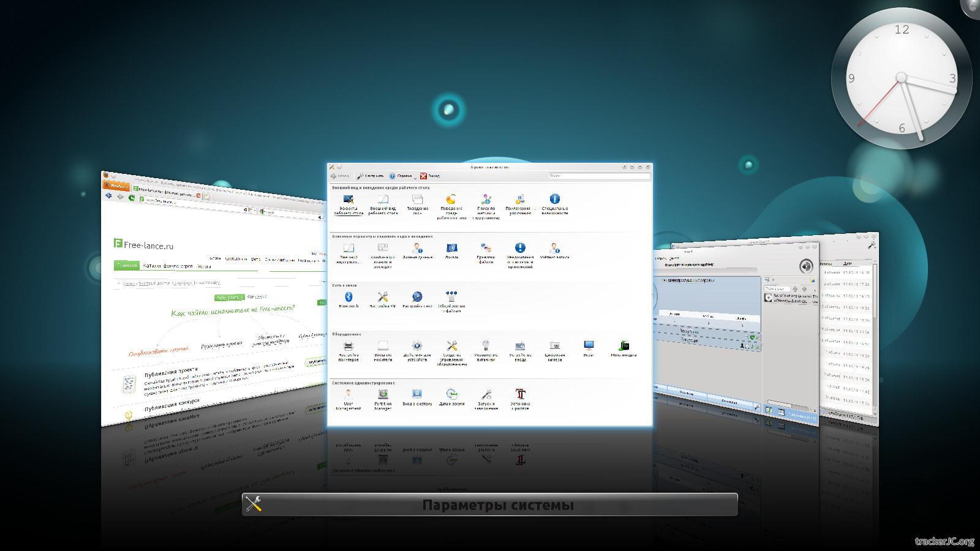Open the font installation icon
The image size is (980, 551).
point(520,395)
